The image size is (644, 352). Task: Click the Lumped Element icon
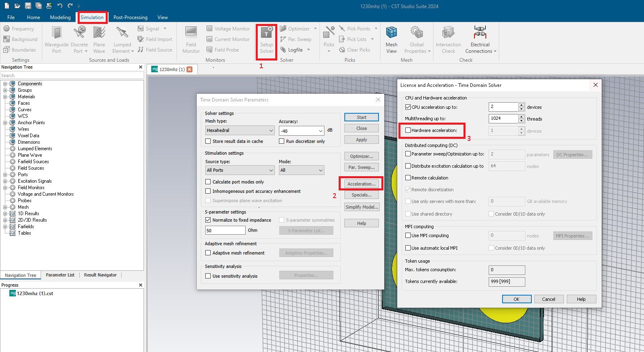click(x=122, y=40)
